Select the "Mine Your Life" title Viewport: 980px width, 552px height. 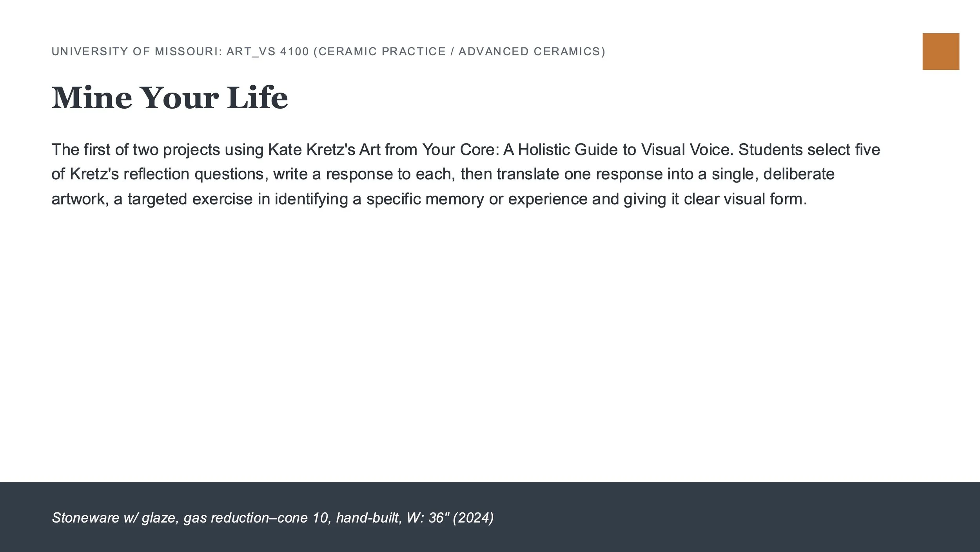[170, 98]
